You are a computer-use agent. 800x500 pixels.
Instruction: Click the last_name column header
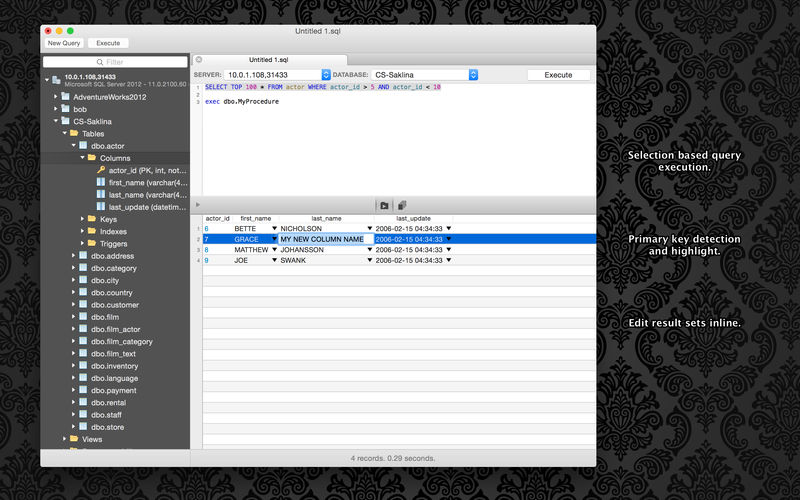click(326, 218)
